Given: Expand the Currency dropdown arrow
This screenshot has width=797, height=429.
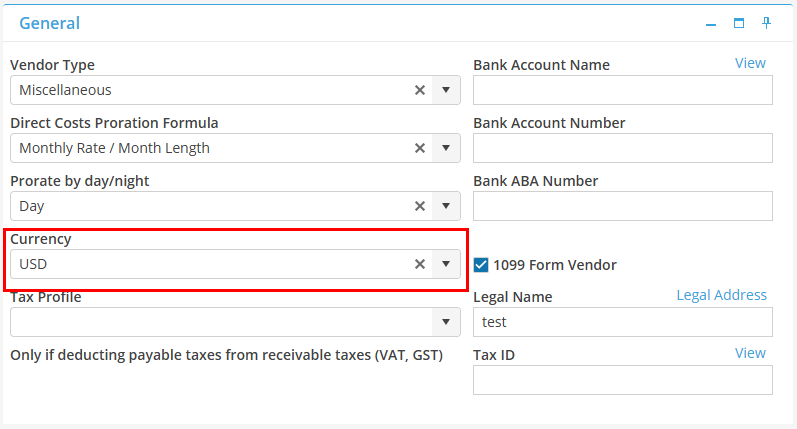Looking at the screenshot, I should 446,264.
